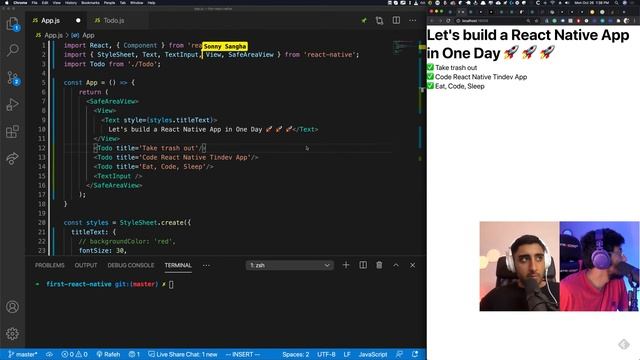Screen dimensions: 640x360
Task: Open the editor More Actions menu
Action: (x=413, y=20)
